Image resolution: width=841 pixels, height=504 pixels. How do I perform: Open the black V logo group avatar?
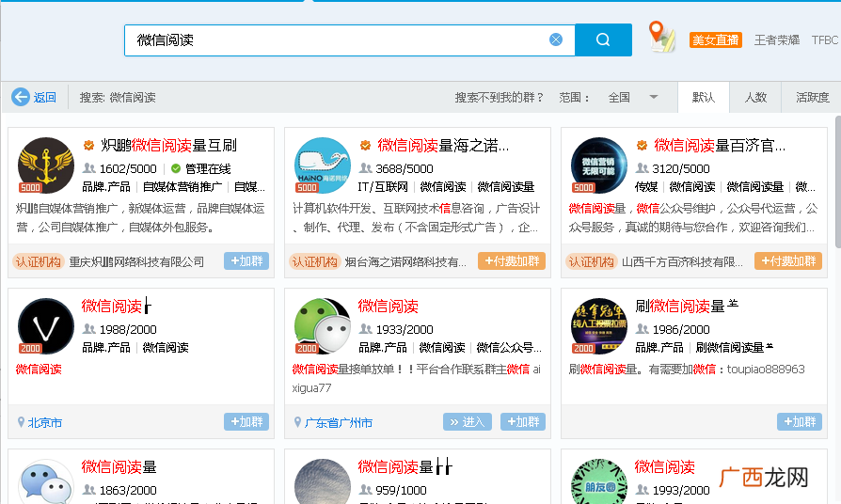(46, 326)
